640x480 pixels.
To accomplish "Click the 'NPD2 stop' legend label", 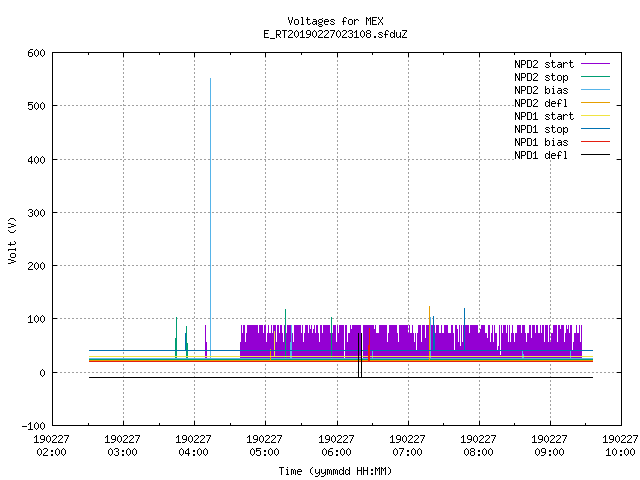I will [x=541, y=77].
